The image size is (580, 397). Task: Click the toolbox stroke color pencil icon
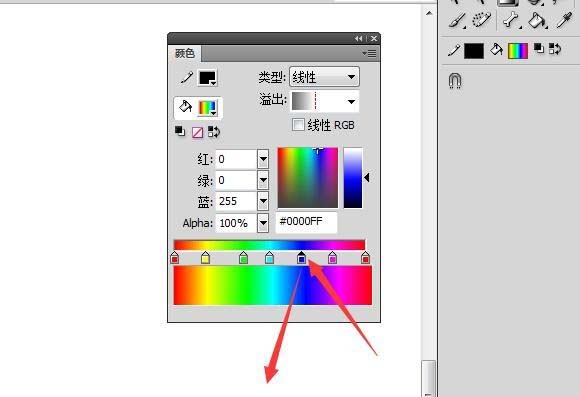point(454,50)
